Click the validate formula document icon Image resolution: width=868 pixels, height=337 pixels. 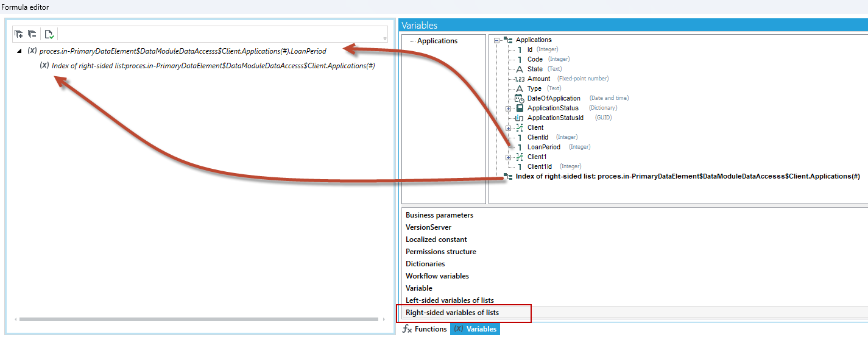click(49, 34)
